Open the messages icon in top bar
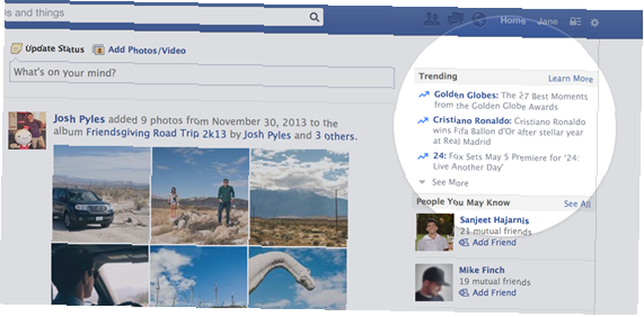 [x=455, y=19]
